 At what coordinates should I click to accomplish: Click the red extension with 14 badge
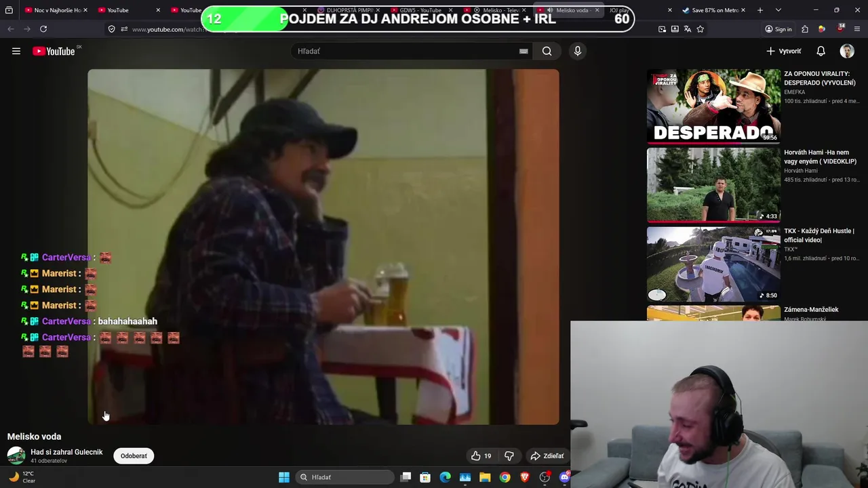[841, 28]
